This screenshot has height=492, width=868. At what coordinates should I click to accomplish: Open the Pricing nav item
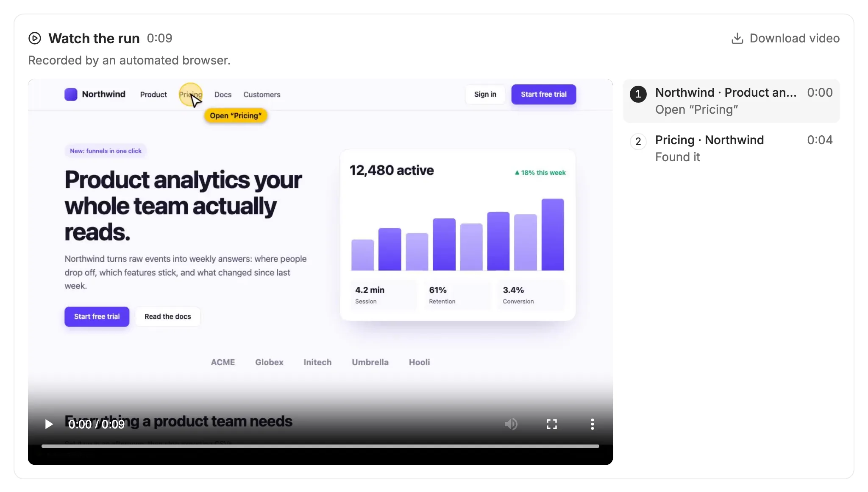(x=190, y=95)
